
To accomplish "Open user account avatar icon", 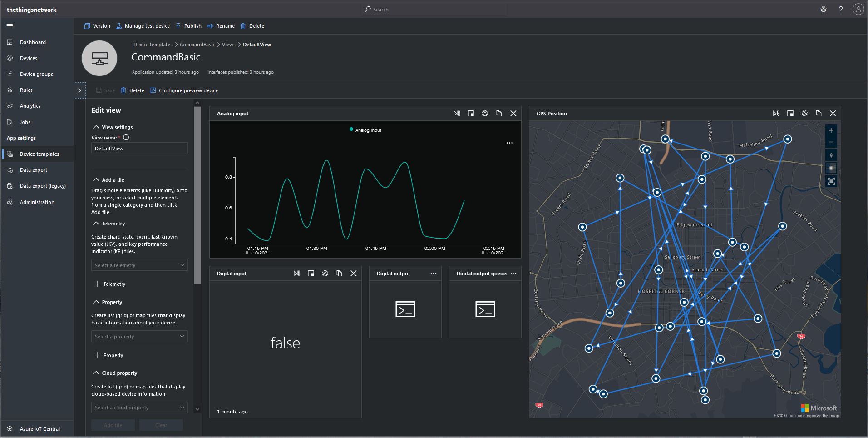I will [858, 10].
